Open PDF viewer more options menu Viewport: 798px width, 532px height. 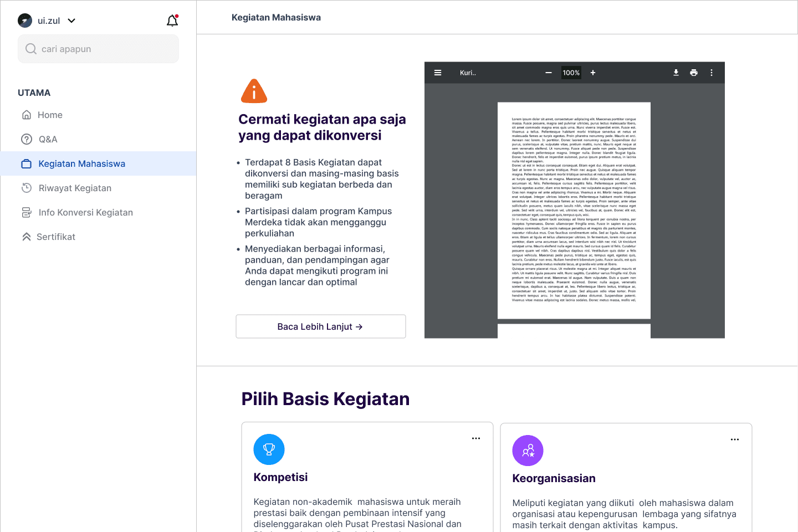(x=712, y=73)
